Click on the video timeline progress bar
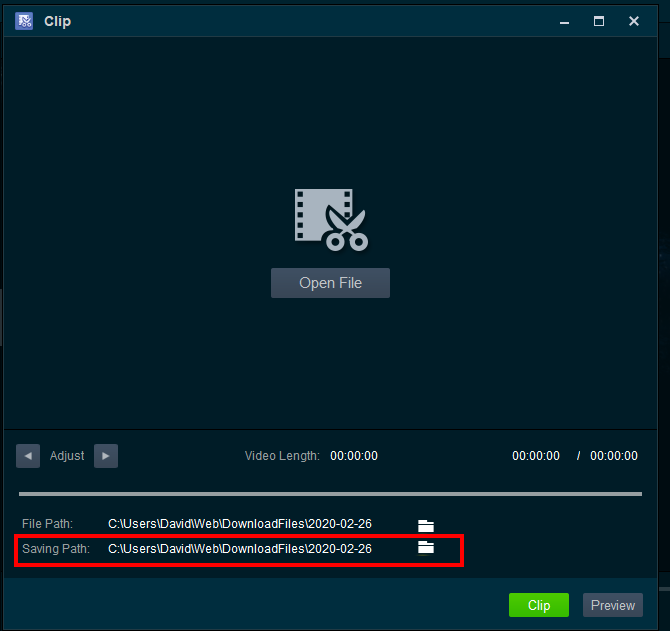 [x=330, y=493]
